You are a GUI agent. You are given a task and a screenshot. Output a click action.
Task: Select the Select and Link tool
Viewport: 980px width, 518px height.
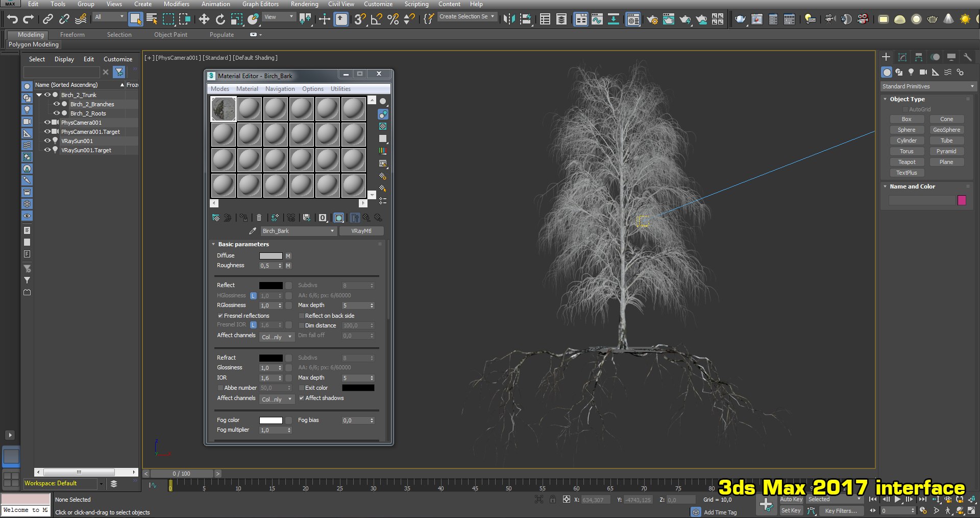click(x=48, y=19)
